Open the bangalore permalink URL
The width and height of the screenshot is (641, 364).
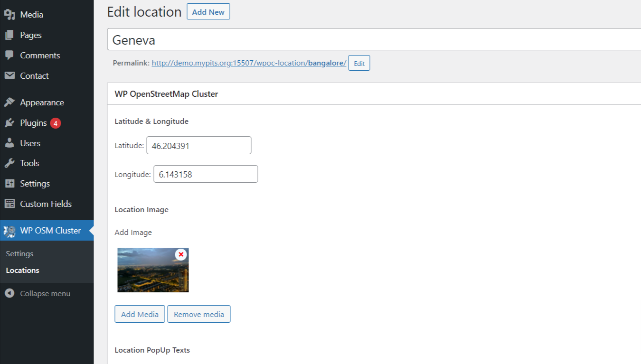(248, 62)
